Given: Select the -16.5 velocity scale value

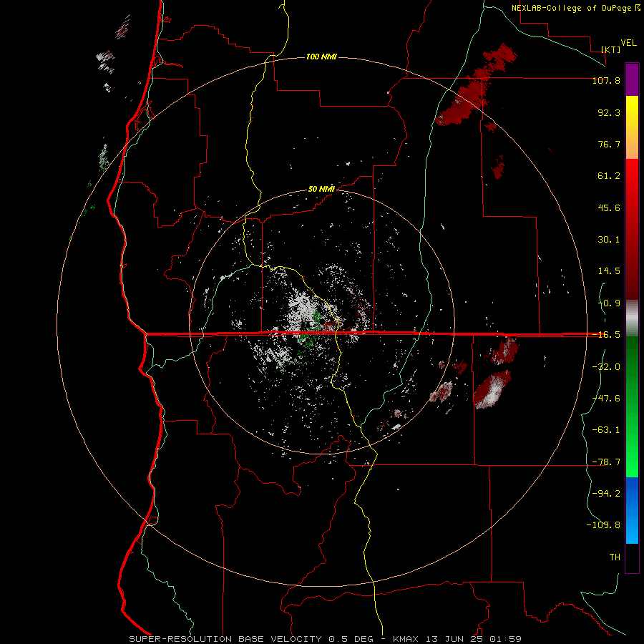Looking at the screenshot, I should (606, 335).
